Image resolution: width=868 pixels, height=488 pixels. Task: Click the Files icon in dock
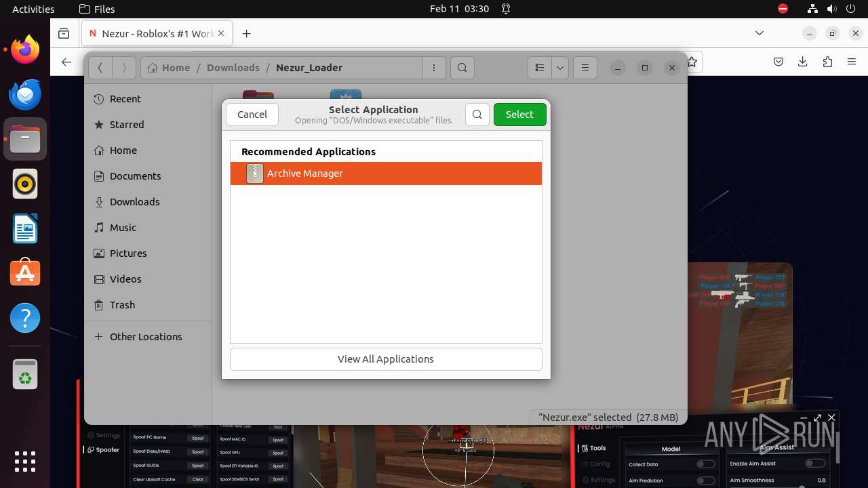(25, 139)
